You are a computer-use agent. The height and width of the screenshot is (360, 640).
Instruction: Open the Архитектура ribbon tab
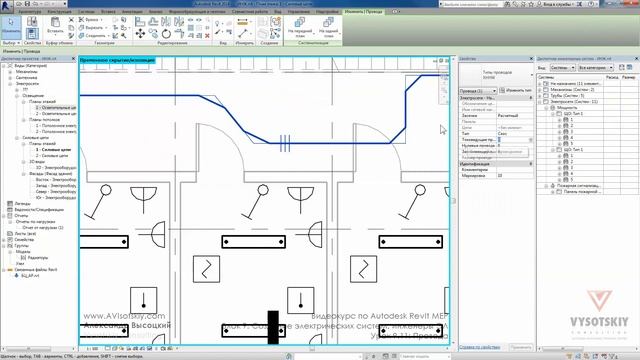point(29,12)
